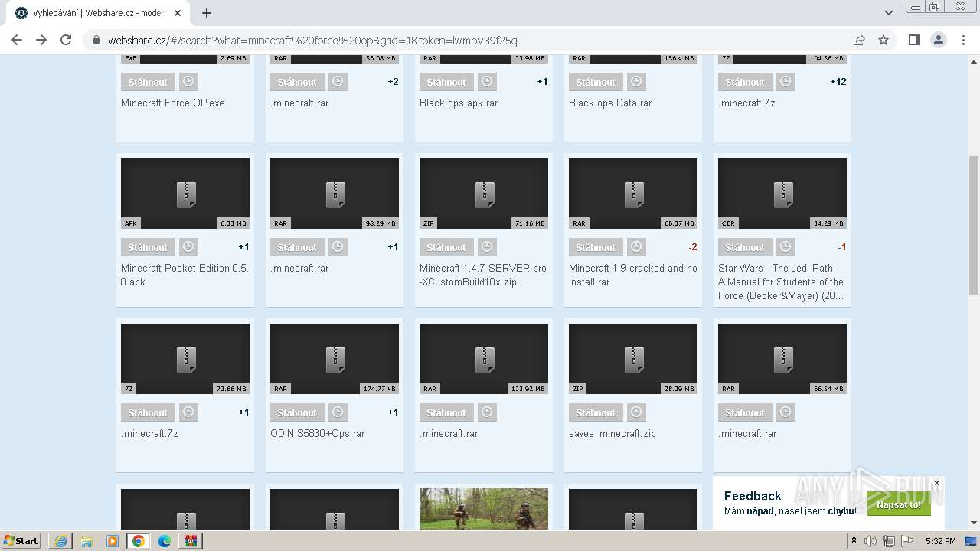The width and height of the screenshot is (980, 551).
Task: Share this page icon in address bar
Action: click(859, 40)
